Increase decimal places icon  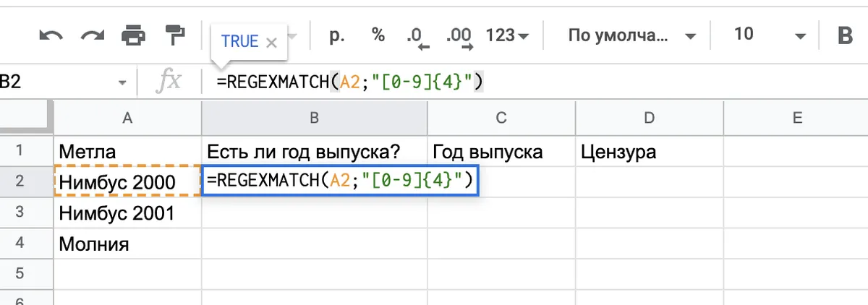(459, 36)
